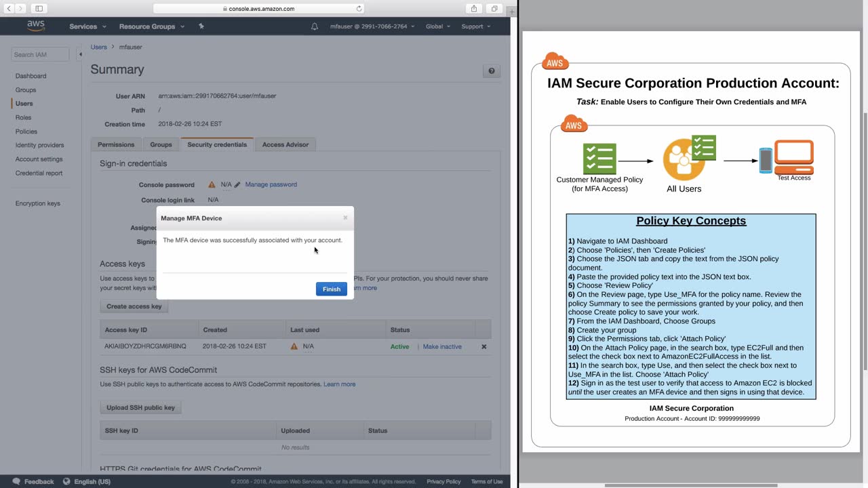The image size is (868, 488).
Task: Click the pin shortcut icon in navbar
Action: [x=201, y=26]
